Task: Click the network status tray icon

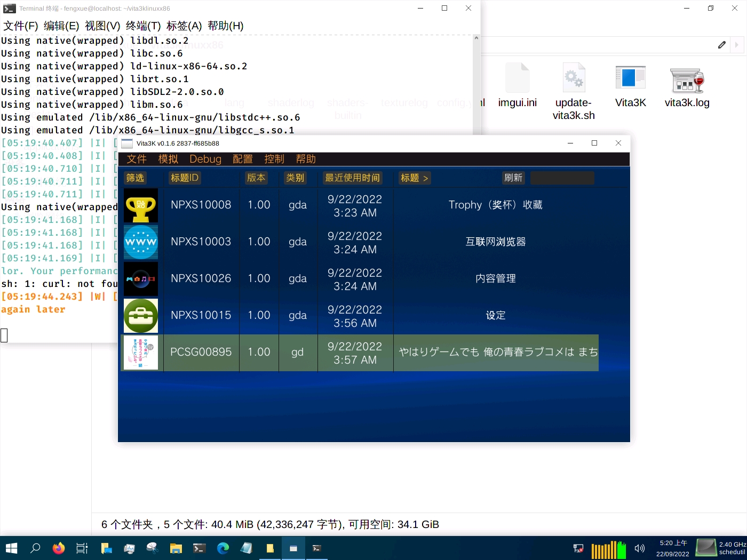Action: pyautogui.click(x=578, y=548)
